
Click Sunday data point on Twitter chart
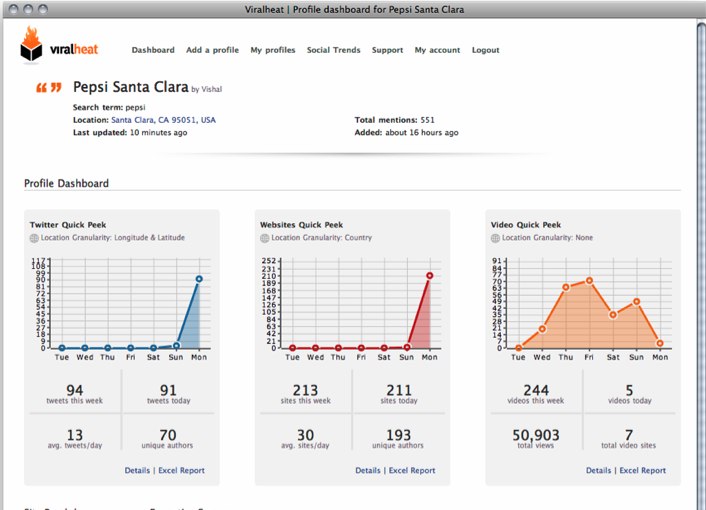click(176, 346)
